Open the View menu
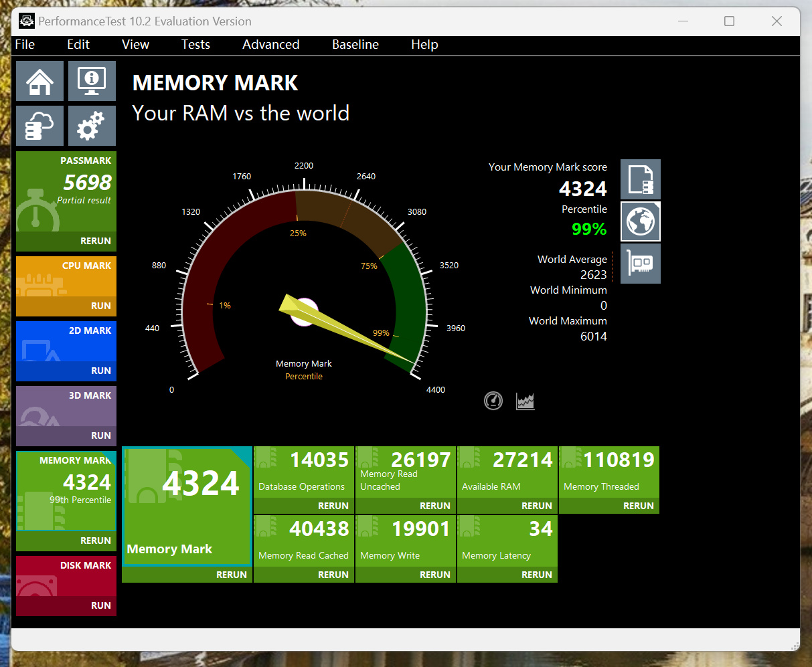The height and width of the screenshot is (667, 812). click(135, 45)
